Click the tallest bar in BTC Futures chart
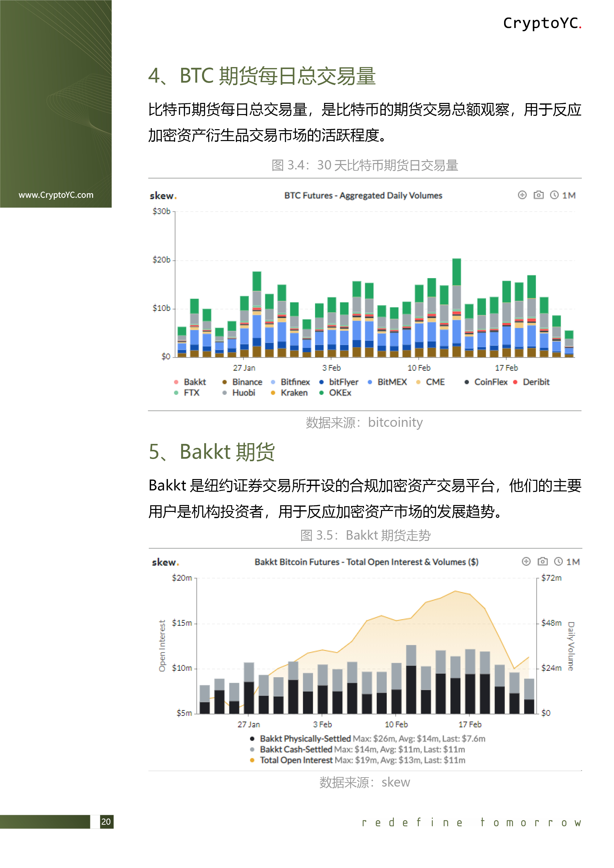Screen dimensions: 614x868 (x=457, y=307)
